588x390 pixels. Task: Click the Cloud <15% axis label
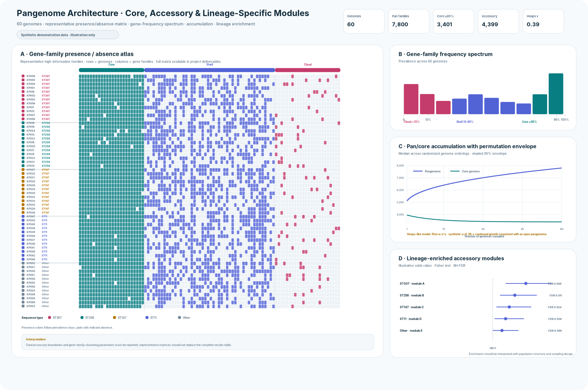(412, 122)
